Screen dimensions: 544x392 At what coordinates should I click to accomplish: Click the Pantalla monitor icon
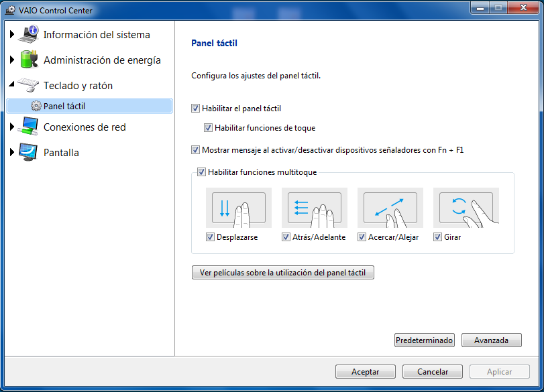pos(30,152)
